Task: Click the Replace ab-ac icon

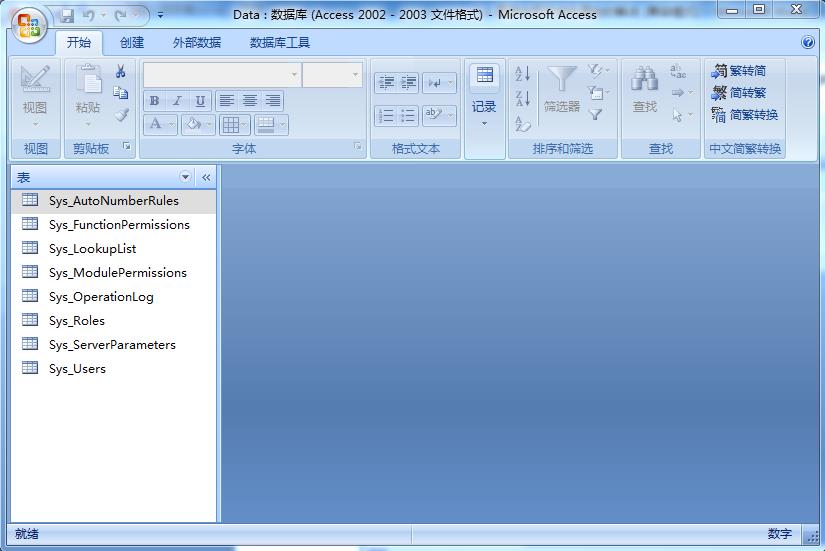Action: 678,72
